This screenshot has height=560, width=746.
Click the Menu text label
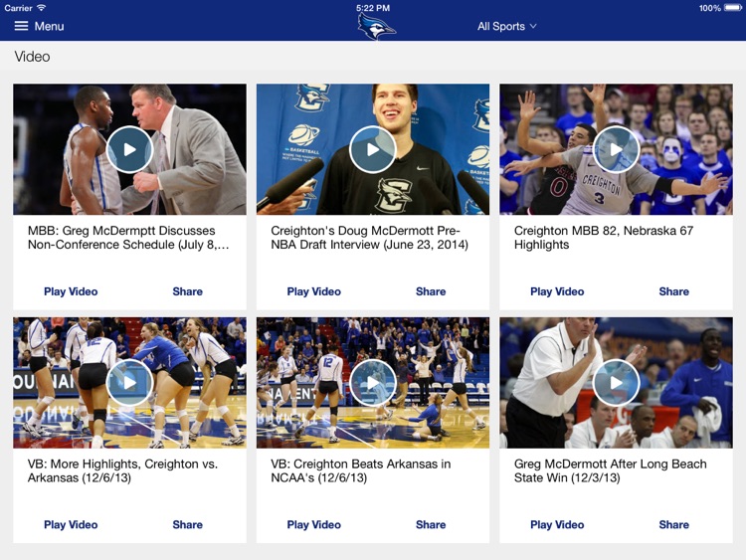[49, 26]
